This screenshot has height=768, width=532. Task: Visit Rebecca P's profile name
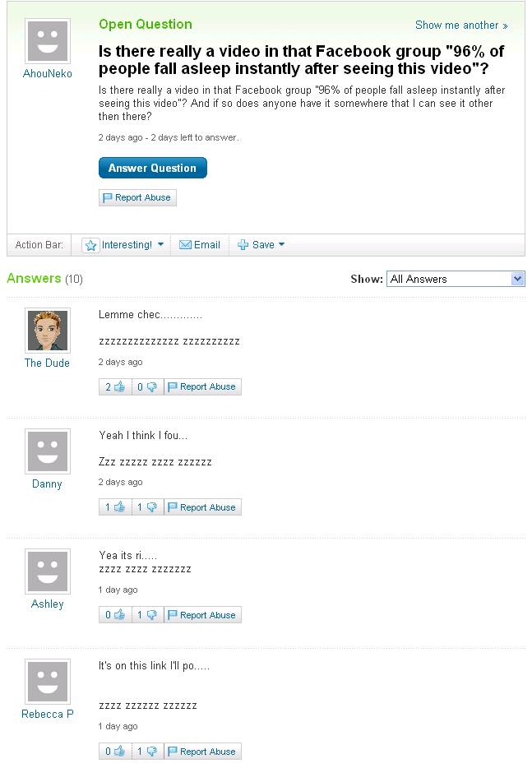click(47, 715)
